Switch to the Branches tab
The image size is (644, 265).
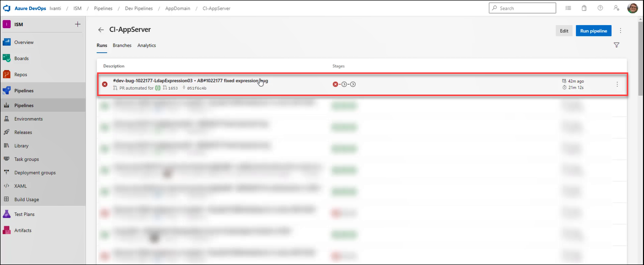coord(122,45)
